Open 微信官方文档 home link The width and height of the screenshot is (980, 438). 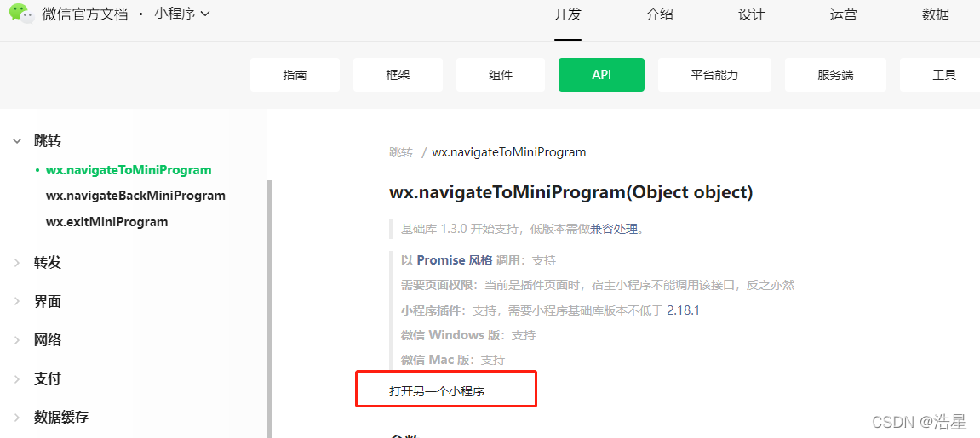point(85,14)
